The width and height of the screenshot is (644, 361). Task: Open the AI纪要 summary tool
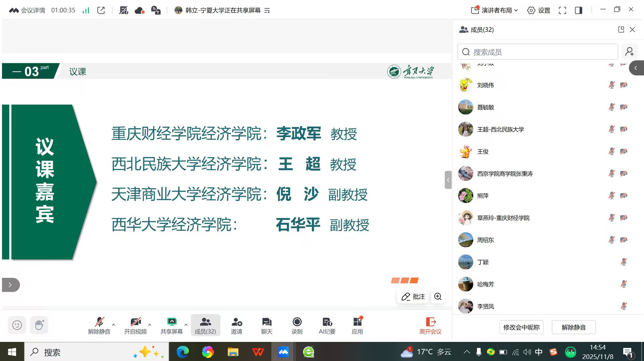coord(327,325)
